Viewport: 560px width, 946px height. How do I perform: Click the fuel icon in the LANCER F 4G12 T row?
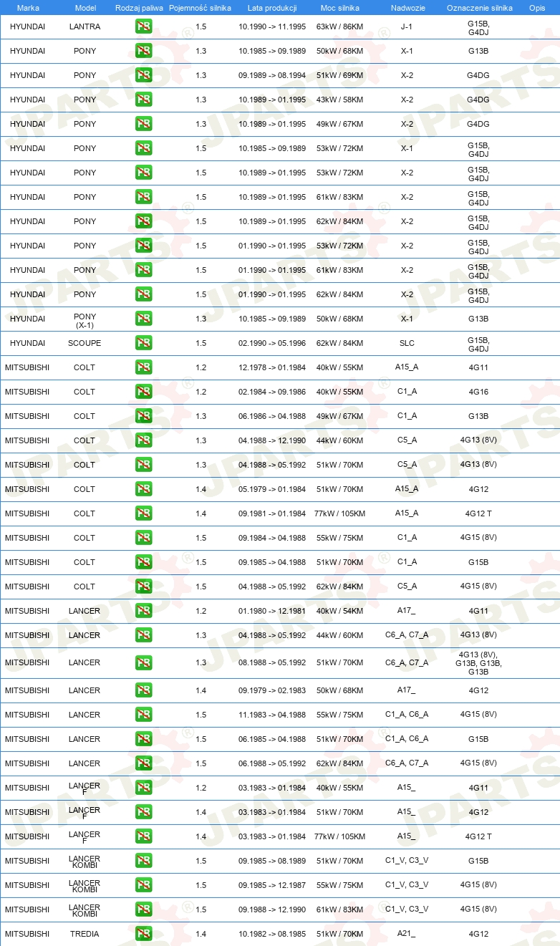pos(144,836)
